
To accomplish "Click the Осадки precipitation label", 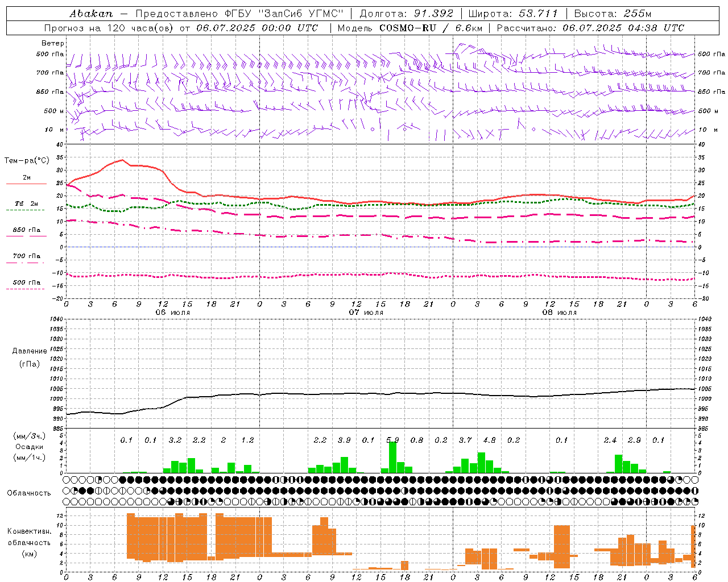I will pos(29,447).
